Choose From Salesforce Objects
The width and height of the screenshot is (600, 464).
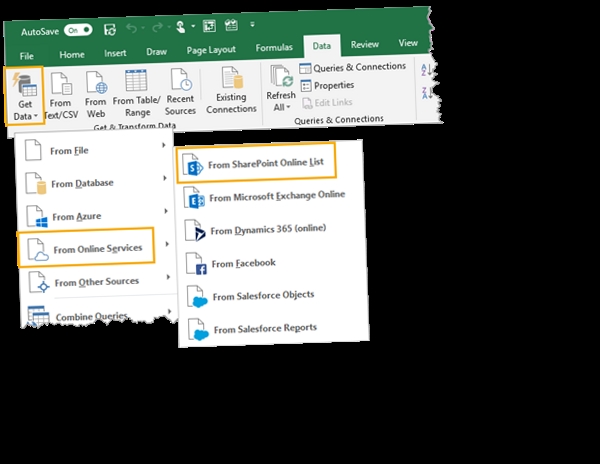(271, 296)
